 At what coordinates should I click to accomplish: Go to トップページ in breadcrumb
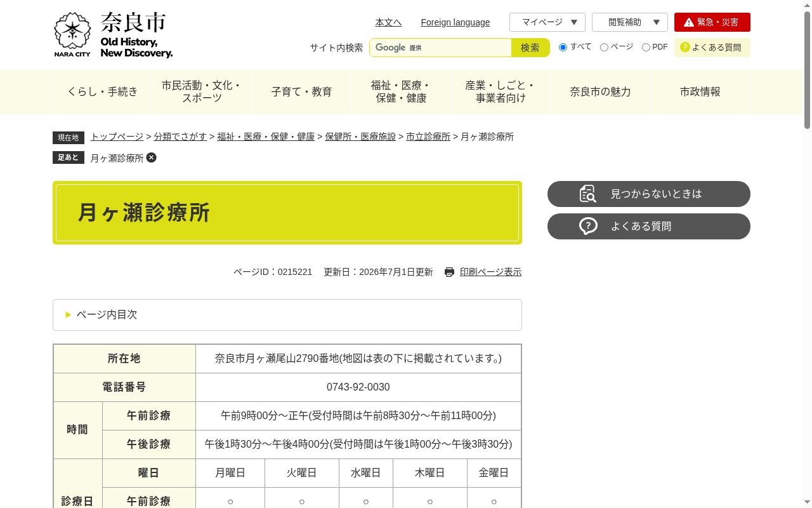click(x=117, y=137)
